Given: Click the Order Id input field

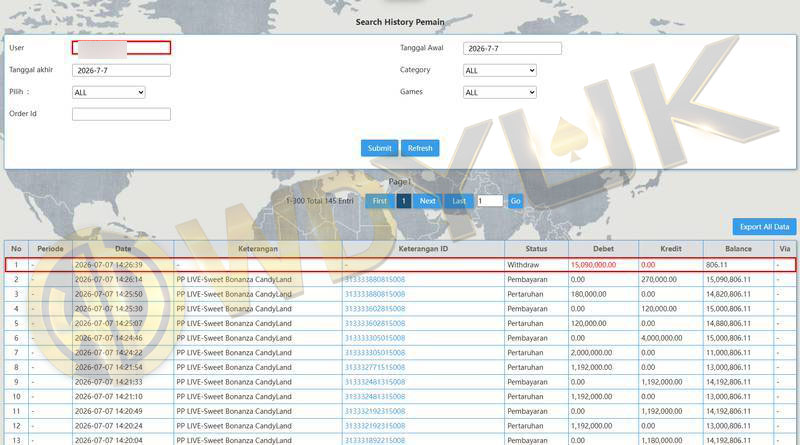Looking at the screenshot, I should click(121, 114).
